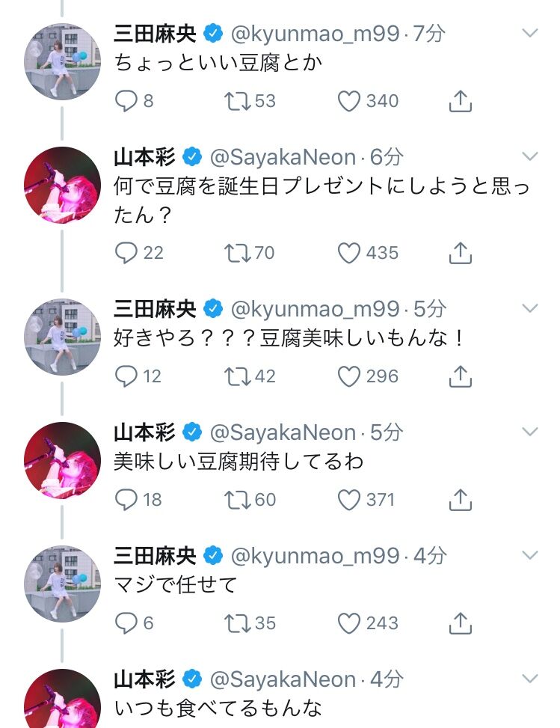The width and height of the screenshot is (560, 728).
Task: Open the tweet 'いつも食べてるもんな'
Action: point(218,707)
